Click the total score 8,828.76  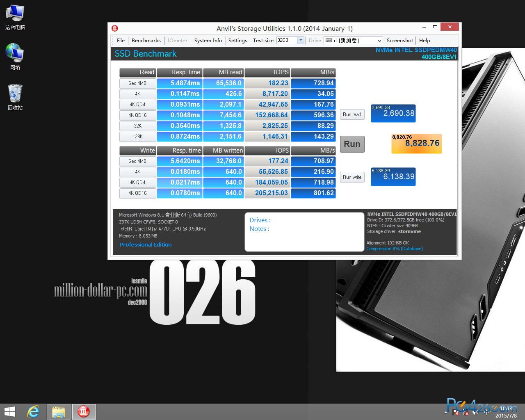[x=417, y=144]
